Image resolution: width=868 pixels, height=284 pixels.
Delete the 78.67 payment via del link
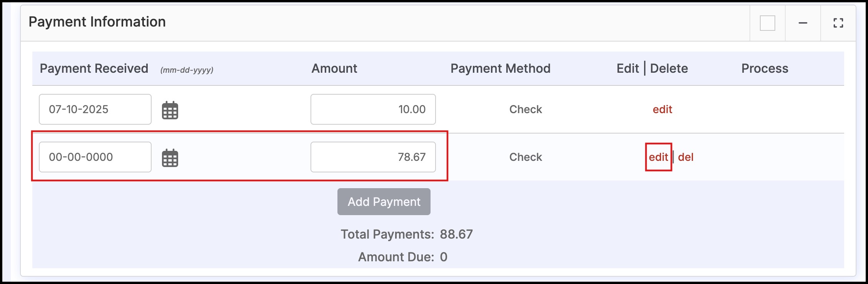pos(686,157)
